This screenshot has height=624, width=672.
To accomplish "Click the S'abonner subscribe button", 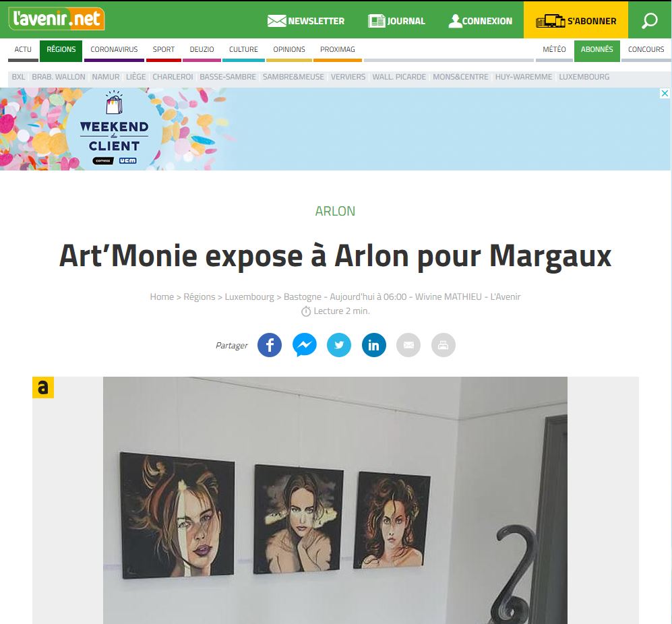I will [576, 21].
